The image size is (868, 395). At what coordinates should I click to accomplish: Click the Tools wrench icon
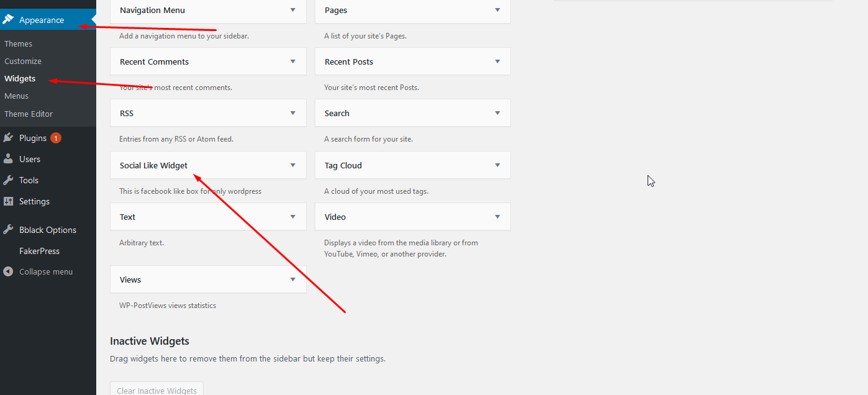8,180
